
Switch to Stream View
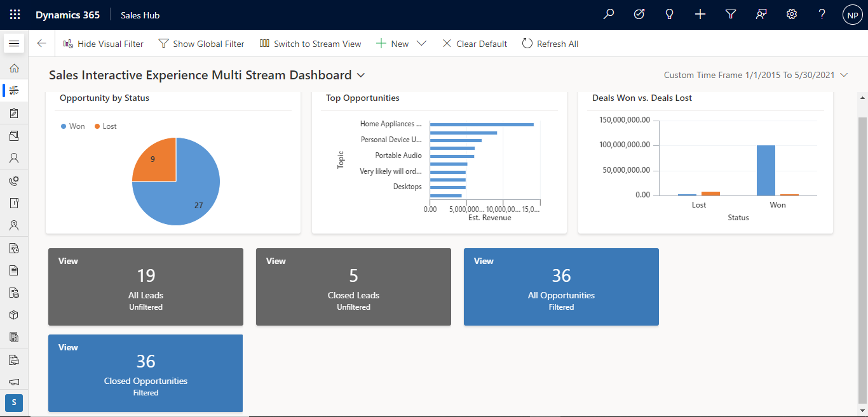[x=310, y=44]
